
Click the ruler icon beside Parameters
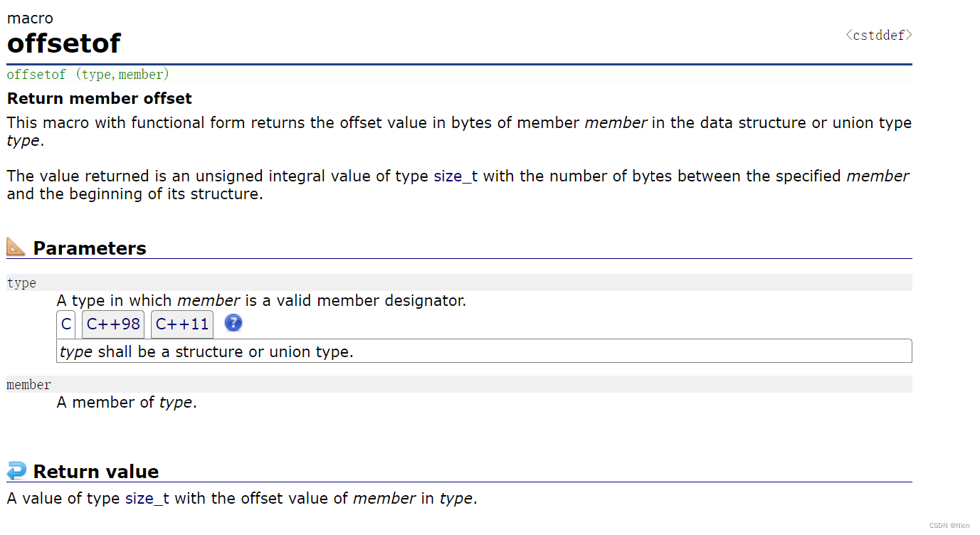click(16, 247)
